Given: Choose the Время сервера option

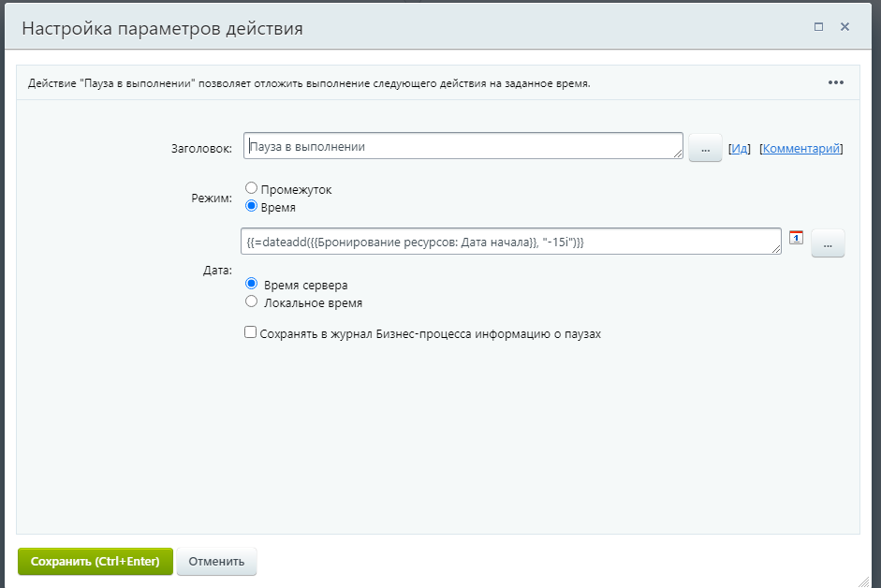Looking at the screenshot, I should tap(251, 284).
